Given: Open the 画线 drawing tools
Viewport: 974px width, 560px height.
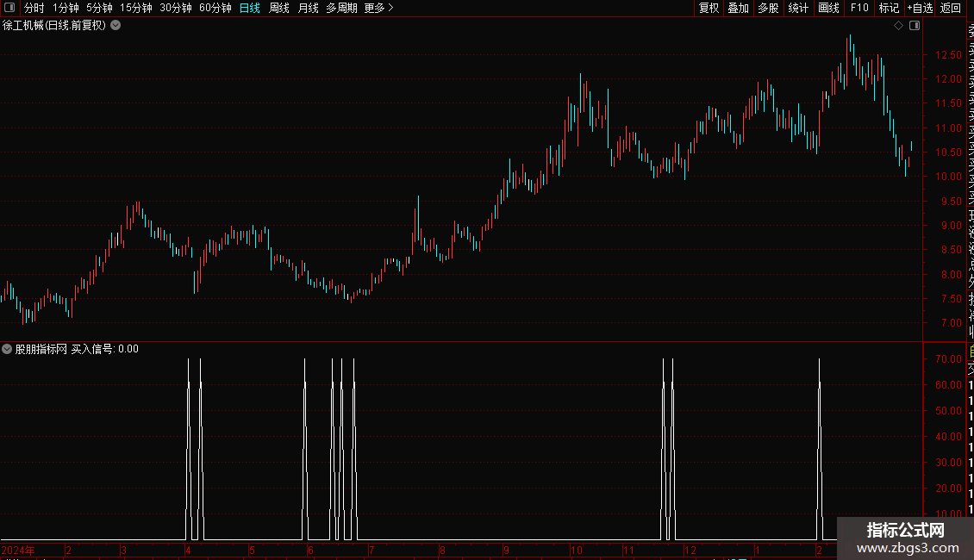Looking at the screenshot, I should 828,8.
